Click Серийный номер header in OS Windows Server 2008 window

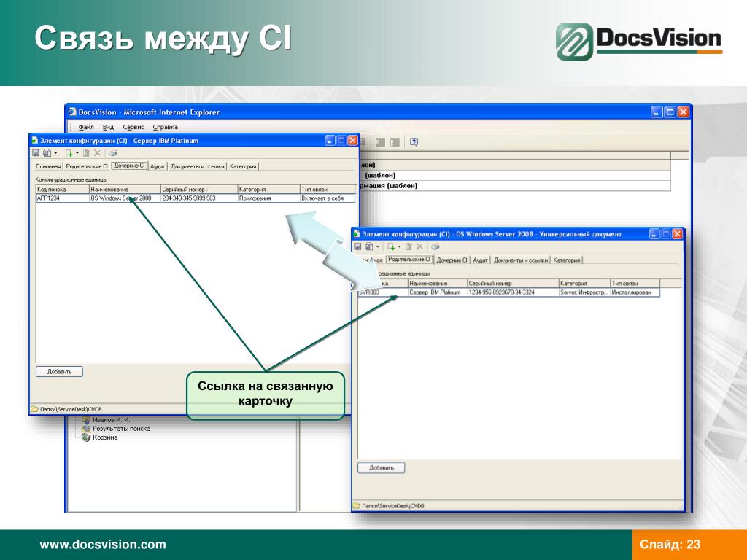[x=513, y=284]
